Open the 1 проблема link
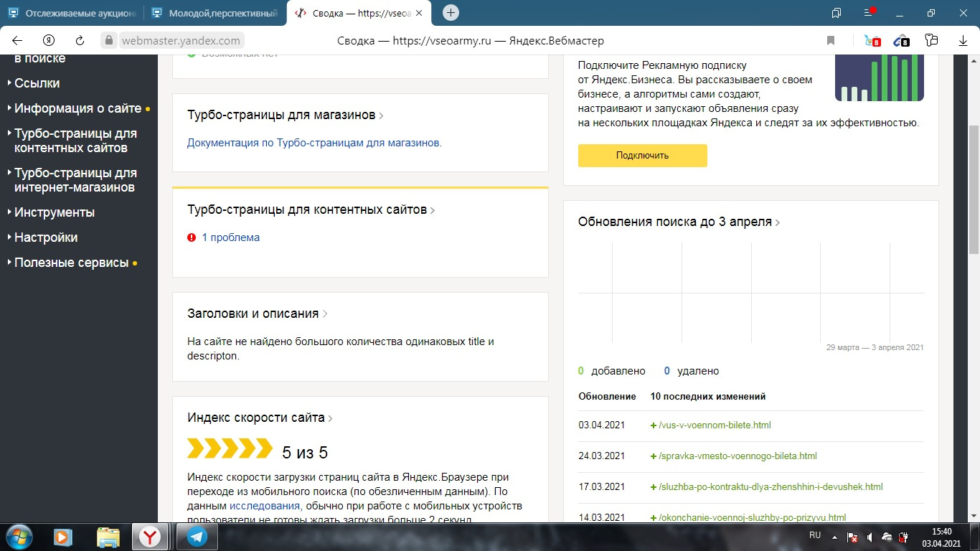980x551 pixels. (230, 237)
